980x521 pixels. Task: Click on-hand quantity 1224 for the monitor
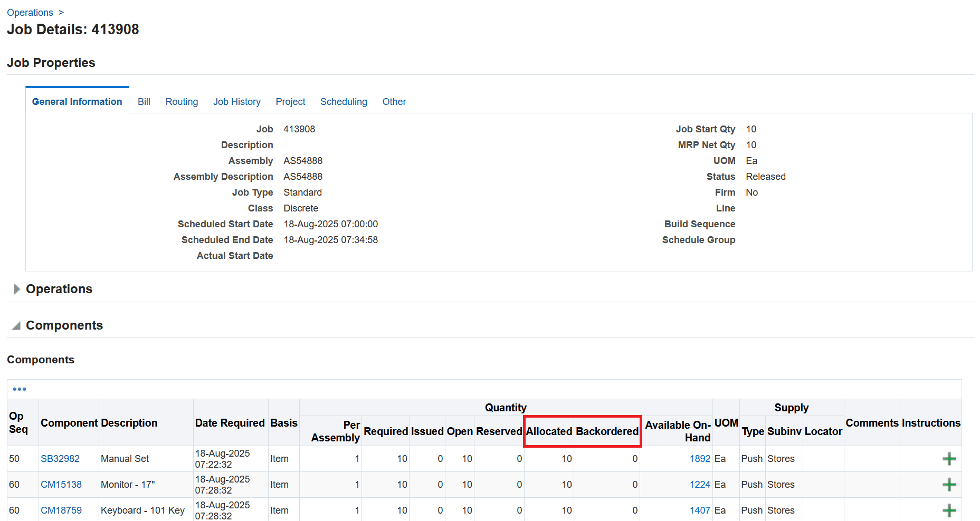(700, 485)
